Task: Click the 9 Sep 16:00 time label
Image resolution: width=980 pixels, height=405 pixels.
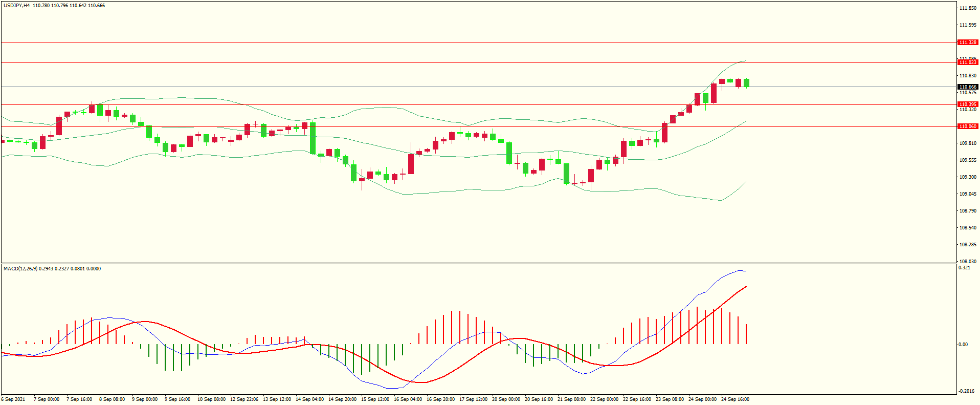Action: coord(177,399)
